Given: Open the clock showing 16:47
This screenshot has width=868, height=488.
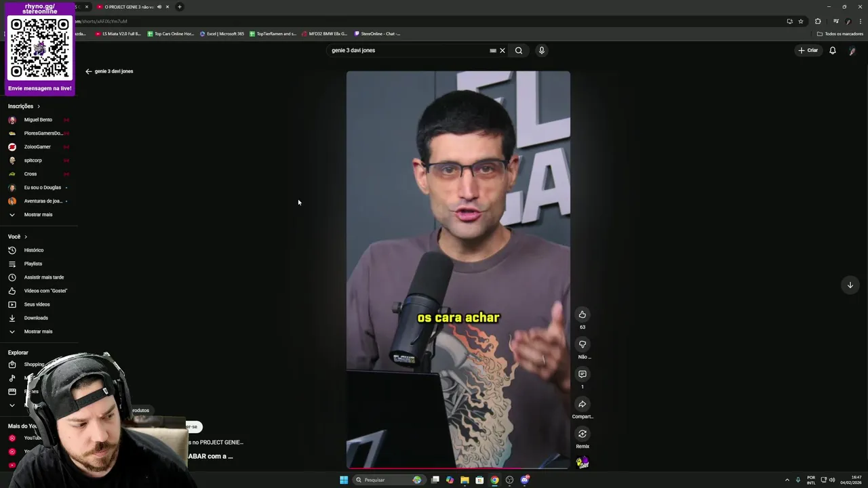Looking at the screenshot, I should click(x=851, y=480).
